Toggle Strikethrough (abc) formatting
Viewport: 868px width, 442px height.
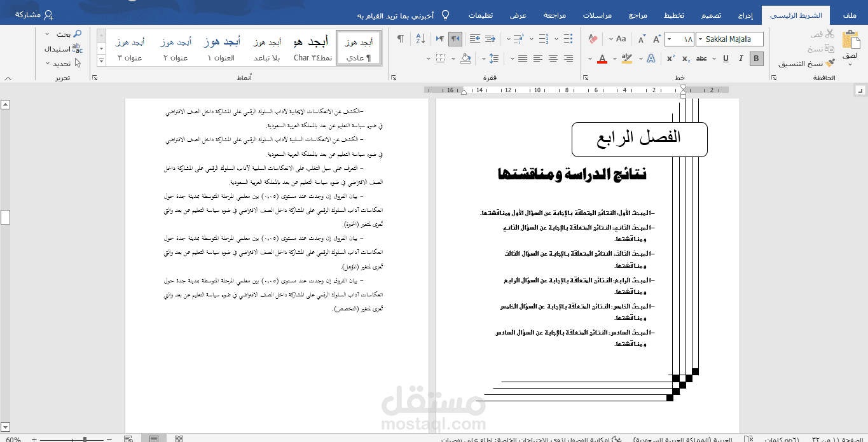point(701,59)
